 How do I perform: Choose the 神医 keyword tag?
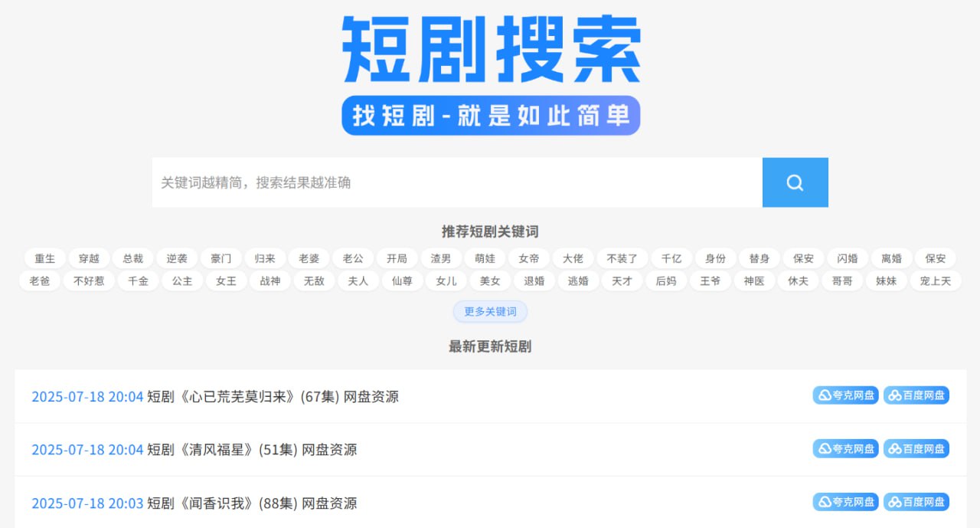[754, 281]
